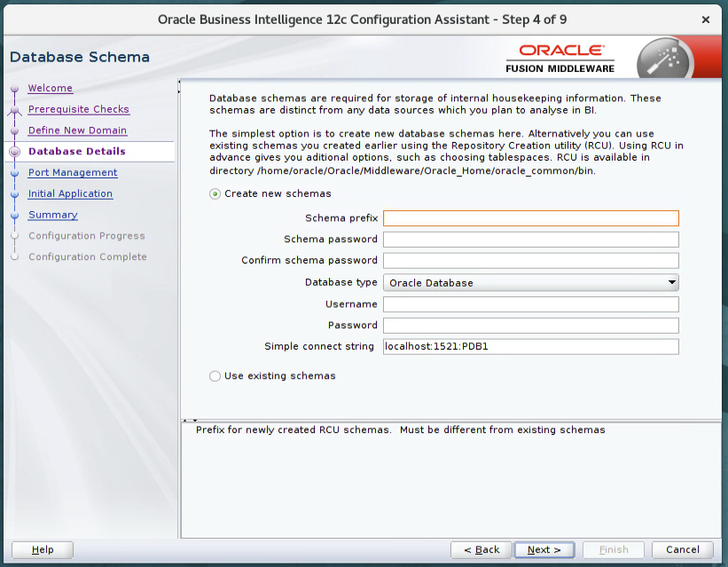Image resolution: width=728 pixels, height=567 pixels.
Task: Click the Welcome step bullet icon
Action: pos(15,89)
